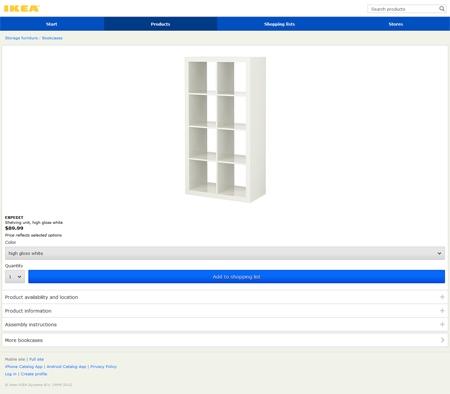The height and width of the screenshot is (394, 450).
Task: Click the 'Price reflects selected options' note
Action: click(x=33, y=235)
